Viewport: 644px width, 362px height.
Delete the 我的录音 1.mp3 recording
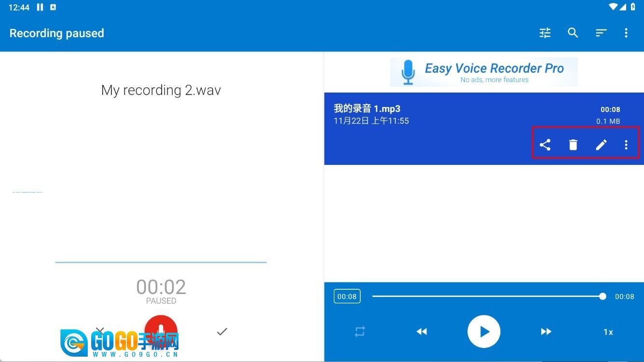[573, 145]
